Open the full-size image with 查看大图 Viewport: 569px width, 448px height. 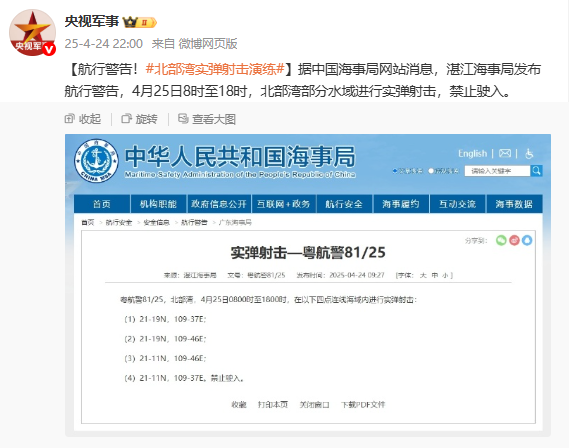point(207,119)
